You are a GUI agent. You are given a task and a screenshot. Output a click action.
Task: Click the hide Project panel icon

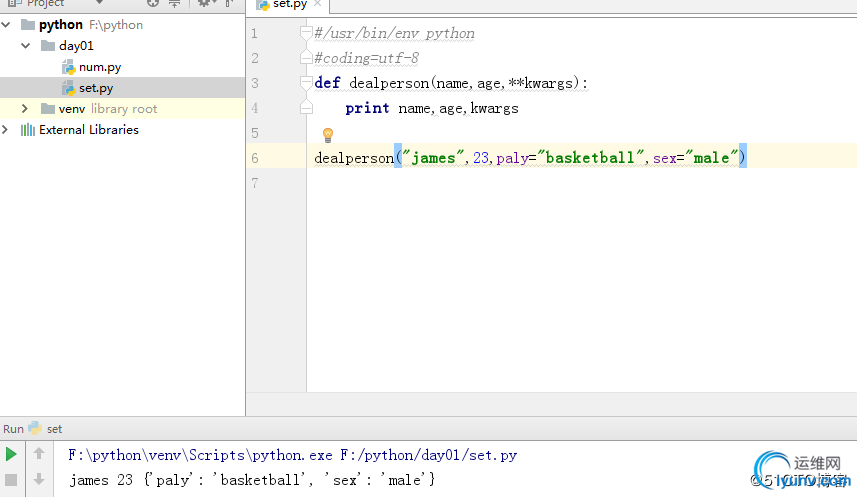pos(230,3)
